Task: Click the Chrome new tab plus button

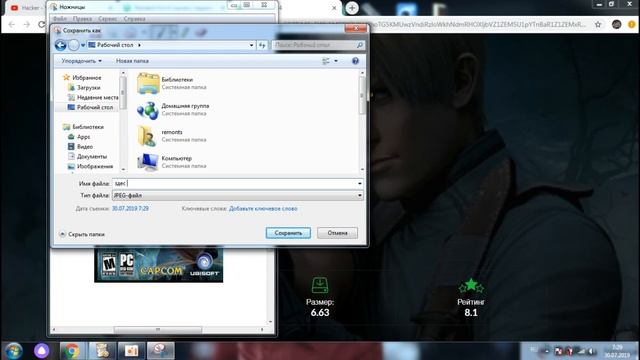Action: click(352, 8)
